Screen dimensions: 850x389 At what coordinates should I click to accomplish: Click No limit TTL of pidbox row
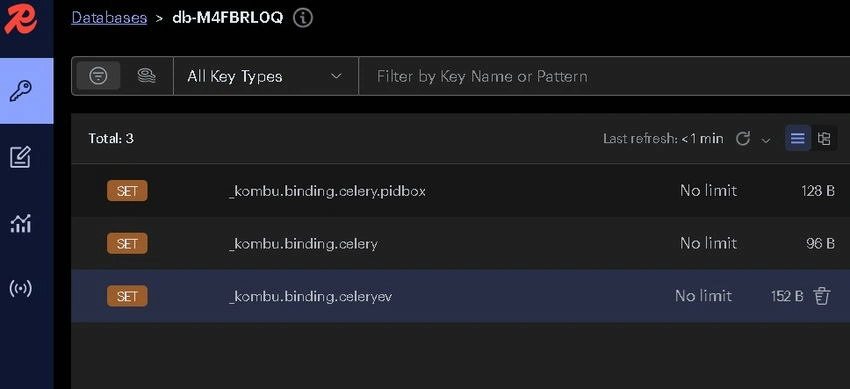pyautogui.click(x=709, y=191)
